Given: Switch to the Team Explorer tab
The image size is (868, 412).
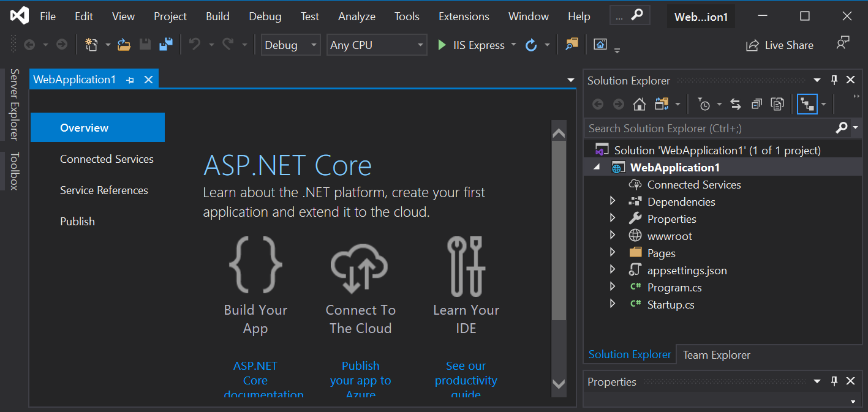Looking at the screenshot, I should pos(716,355).
